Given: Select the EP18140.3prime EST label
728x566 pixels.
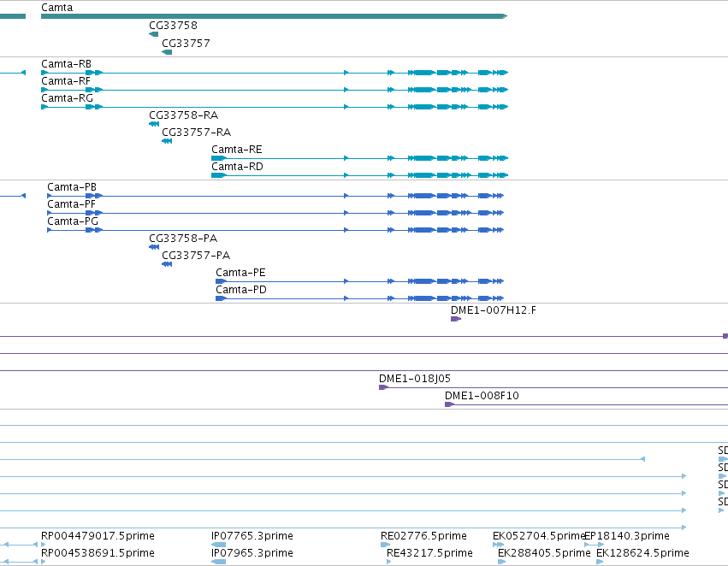Looking at the screenshot, I should [x=627, y=536].
